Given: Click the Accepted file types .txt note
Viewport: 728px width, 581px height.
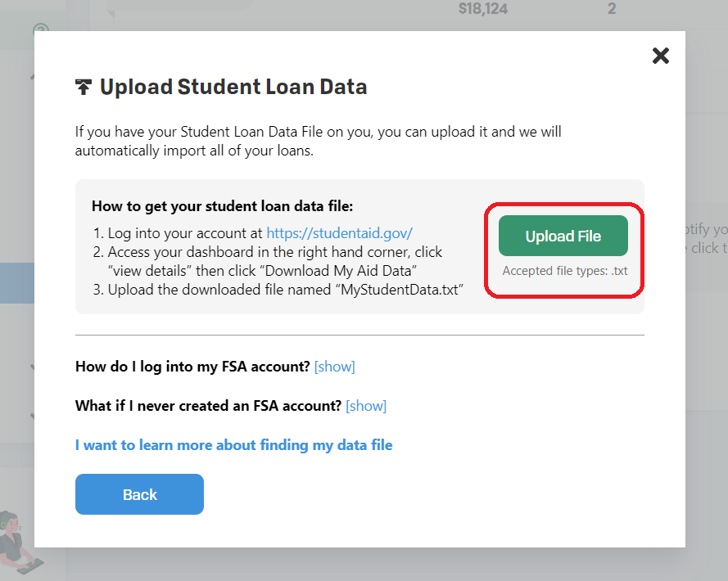Looking at the screenshot, I should (564, 271).
